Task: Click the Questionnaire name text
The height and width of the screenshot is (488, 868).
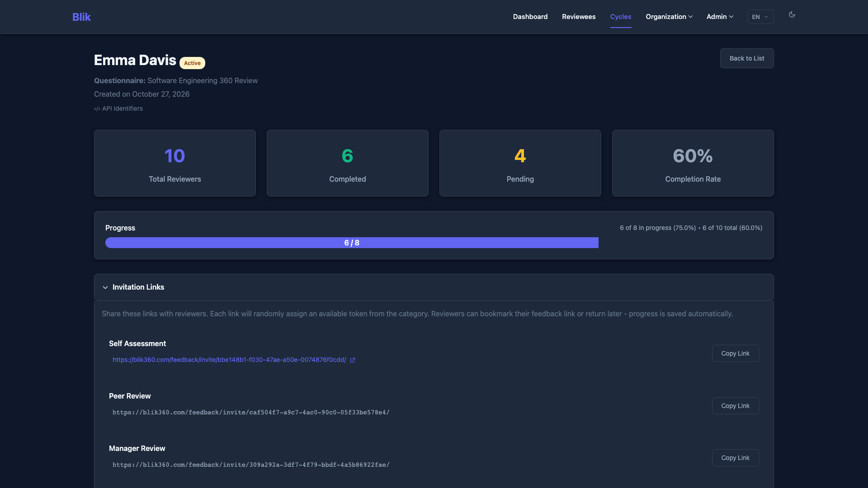Action: point(203,80)
